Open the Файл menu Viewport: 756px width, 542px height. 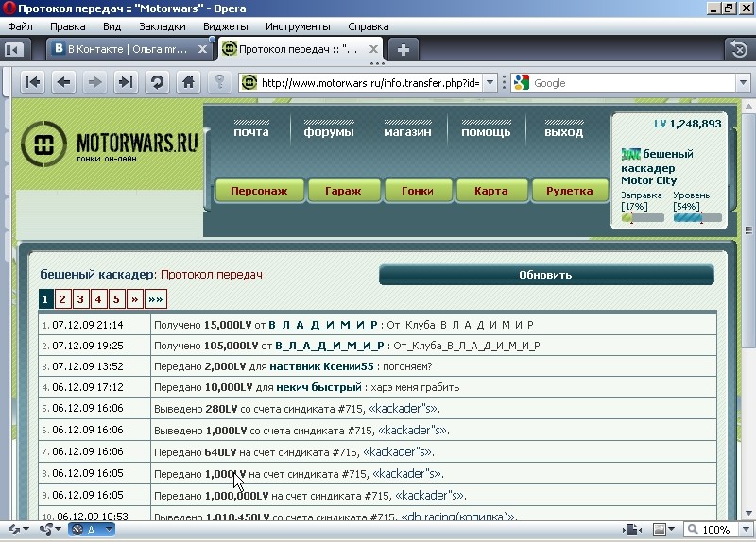click(20, 26)
